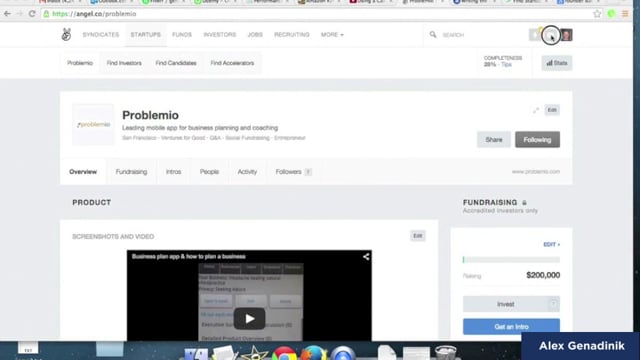Image resolution: width=640 pixels, height=360 pixels.
Task: Switch to the Activity tab
Action: tap(247, 172)
